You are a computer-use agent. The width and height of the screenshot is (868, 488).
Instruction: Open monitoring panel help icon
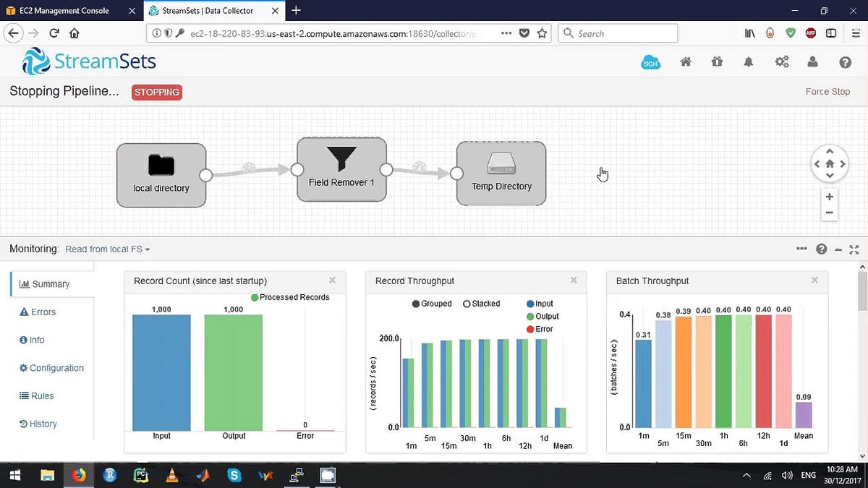(x=821, y=249)
